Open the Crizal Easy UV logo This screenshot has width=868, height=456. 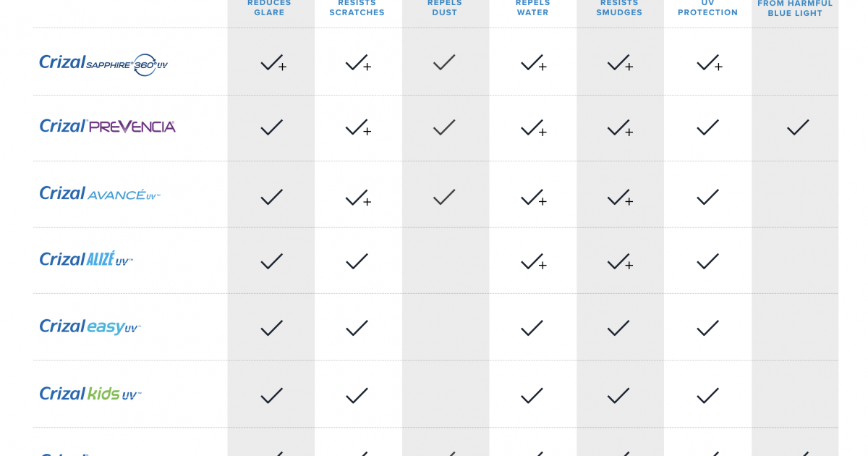click(x=90, y=326)
